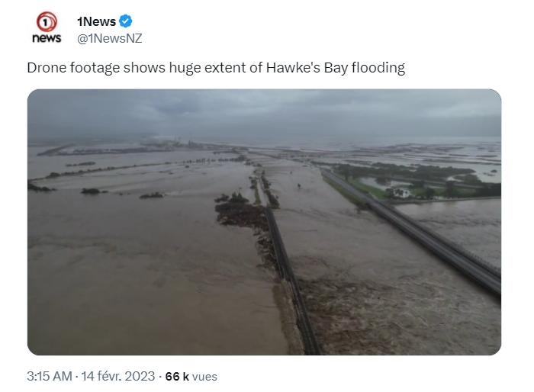Click the 'vues' label after the count
534x392 pixels.
pos(204,377)
